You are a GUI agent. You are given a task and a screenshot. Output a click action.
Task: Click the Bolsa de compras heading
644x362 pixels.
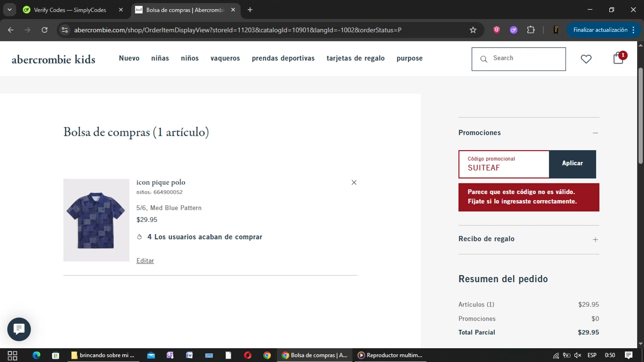point(136,132)
